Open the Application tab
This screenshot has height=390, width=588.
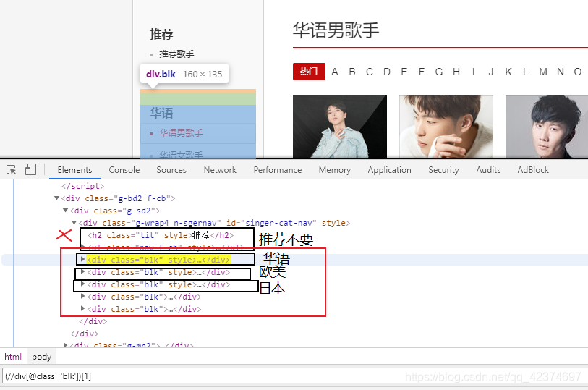click(x=390, y=170)
